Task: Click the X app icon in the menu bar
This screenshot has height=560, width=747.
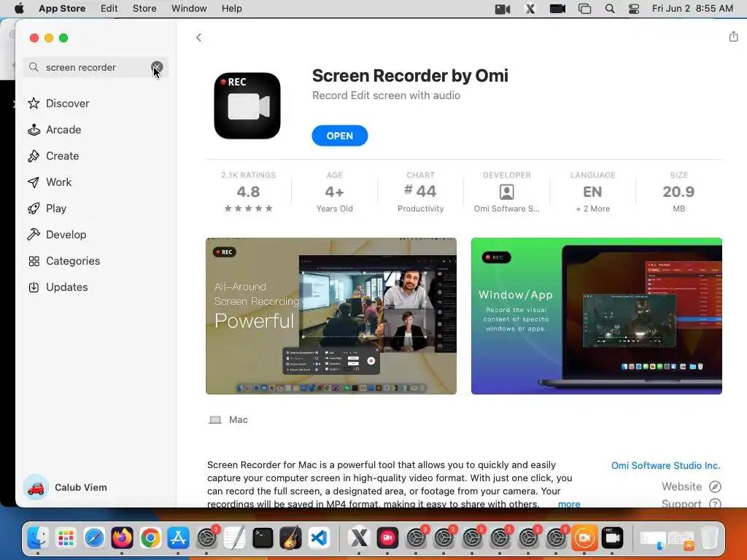Action: [x=530, y=9]
